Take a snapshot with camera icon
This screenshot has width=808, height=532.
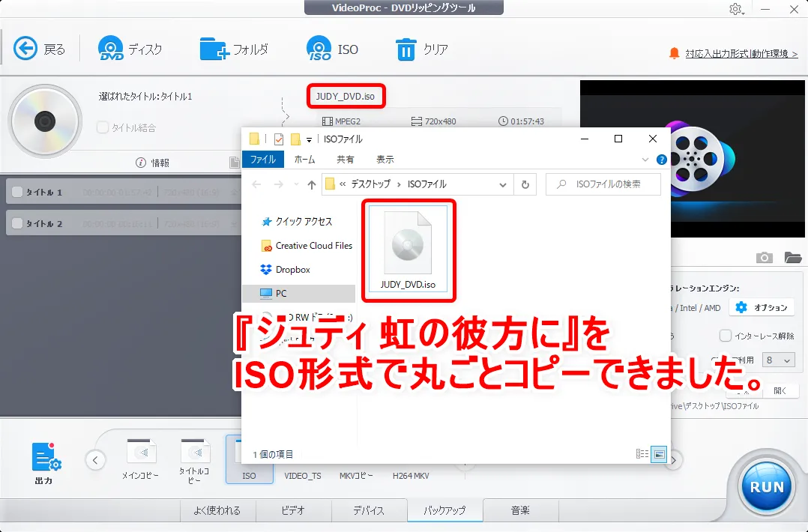pyautogui.click(x=765, y=258)
